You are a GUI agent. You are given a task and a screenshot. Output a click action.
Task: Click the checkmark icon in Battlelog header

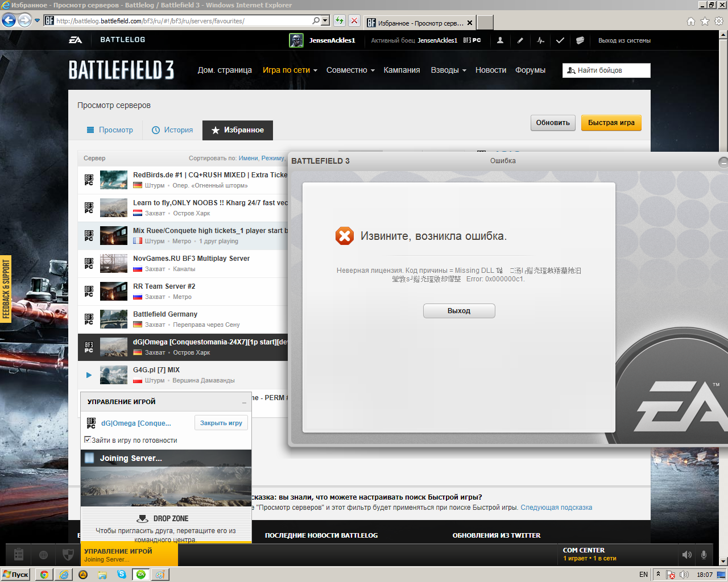point(560,40)
